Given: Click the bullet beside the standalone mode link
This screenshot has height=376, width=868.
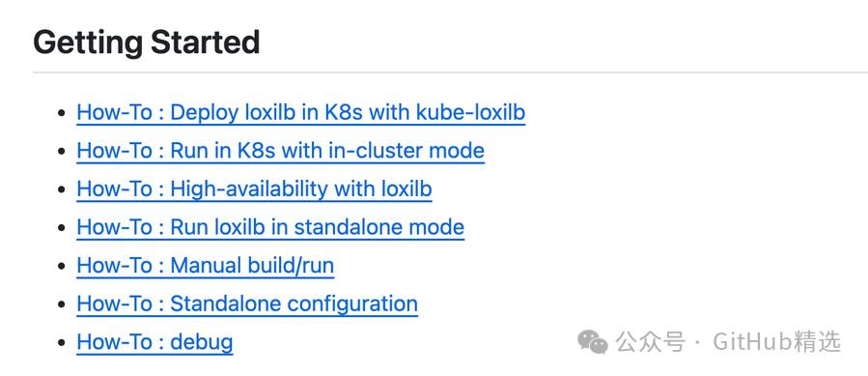Looking at the screenshot, I should click(62, 228).
